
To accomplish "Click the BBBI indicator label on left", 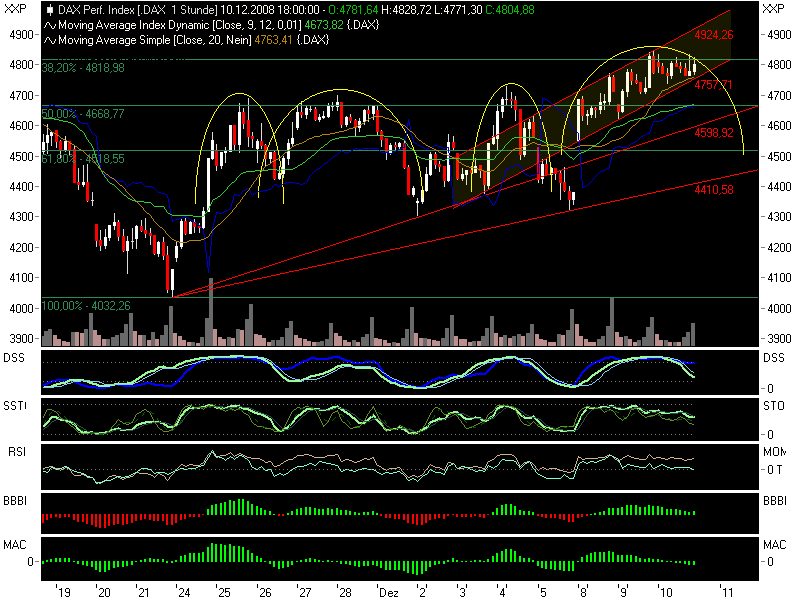I will 15,501.
